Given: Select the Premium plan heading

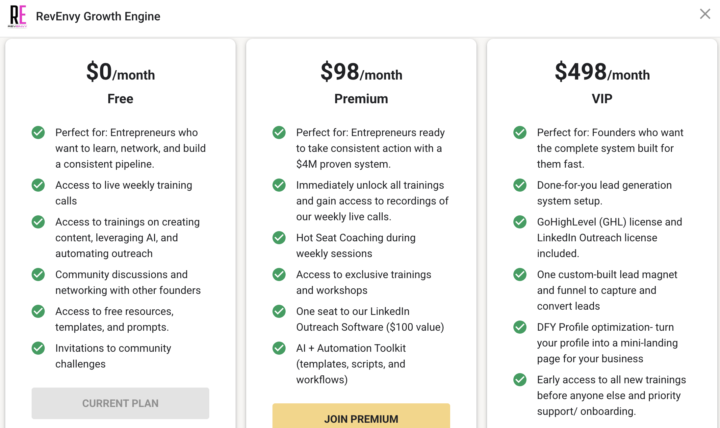Looking at the screenshot, I should tap(361, 99).
